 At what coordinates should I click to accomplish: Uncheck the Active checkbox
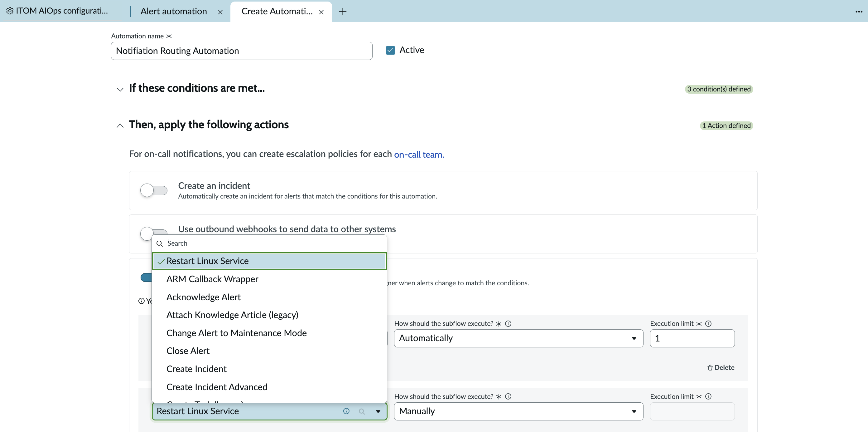click(x=390, y=50)
